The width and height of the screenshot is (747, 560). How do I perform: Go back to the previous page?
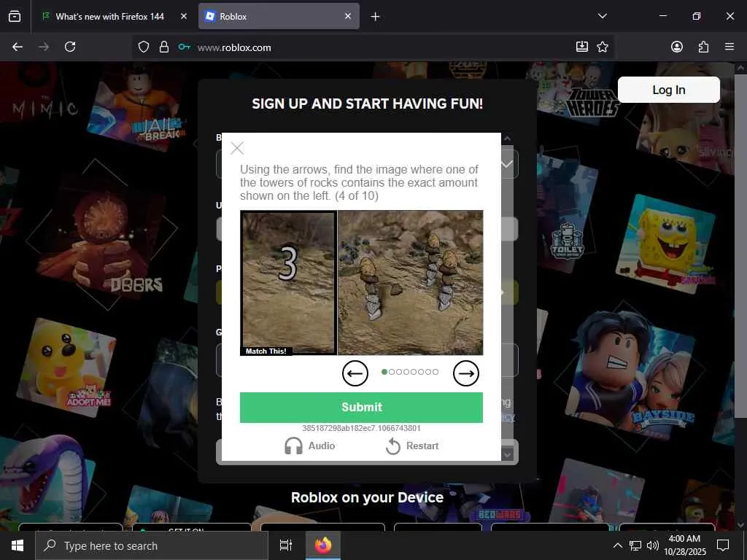pyautogui.click(x=18, y=47)
